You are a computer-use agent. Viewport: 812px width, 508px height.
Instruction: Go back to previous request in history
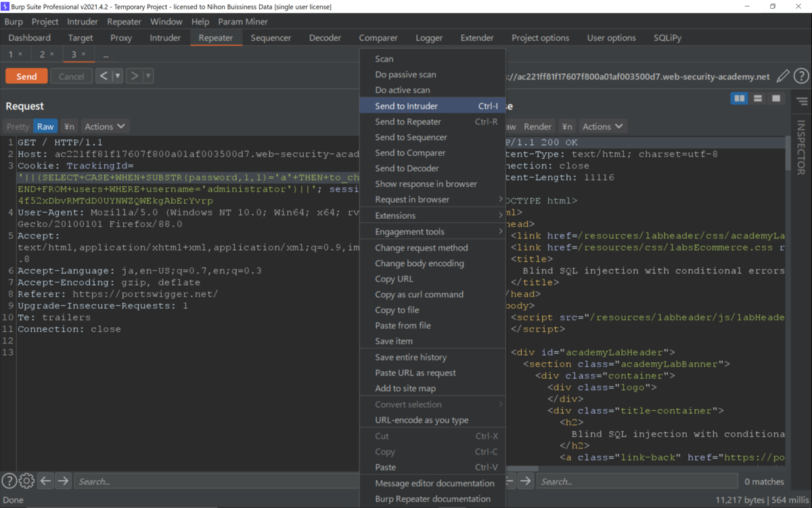click(x=104, y=76)
